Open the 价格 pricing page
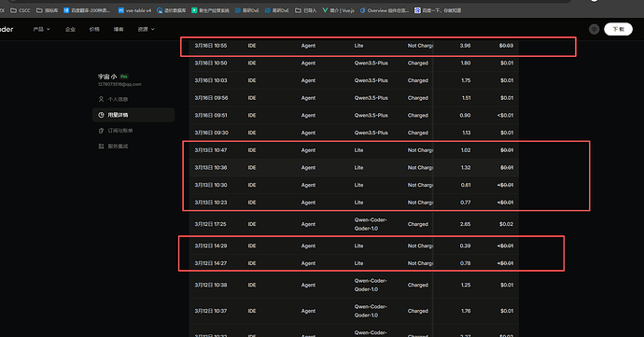Screen dimensions: 644x337 [x=94, y=29]
